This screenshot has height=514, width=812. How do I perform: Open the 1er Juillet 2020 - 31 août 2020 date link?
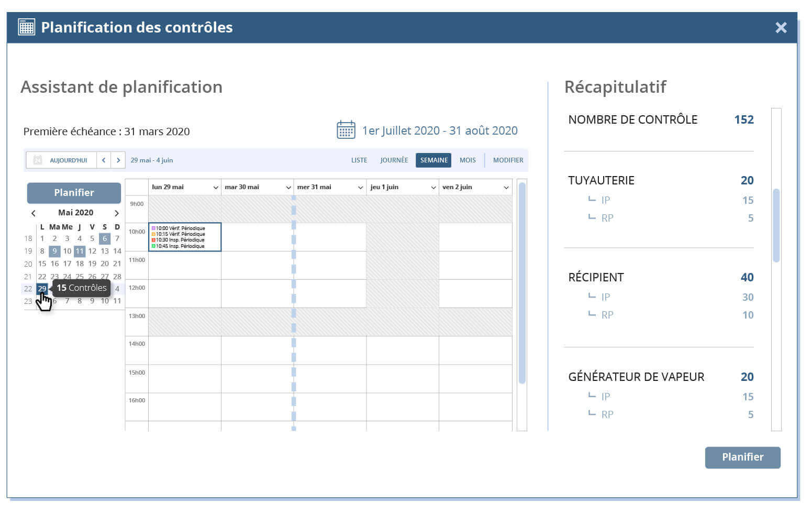[x=440, y=130]
